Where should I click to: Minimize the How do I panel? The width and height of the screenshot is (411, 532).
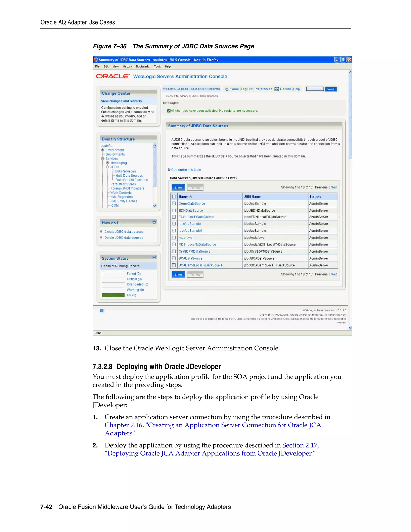(x=154, y=222)
